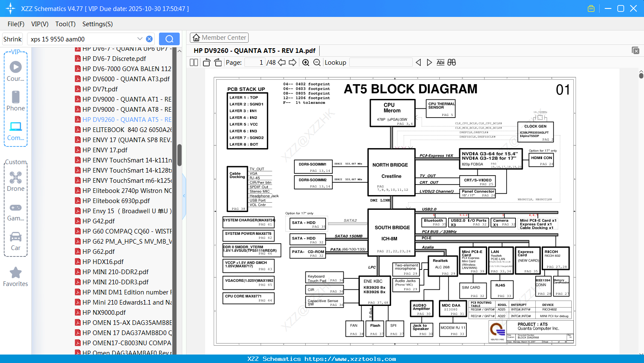Open the Settings(S) menu
Screen dimensions: 644x363
coord(97,24)
